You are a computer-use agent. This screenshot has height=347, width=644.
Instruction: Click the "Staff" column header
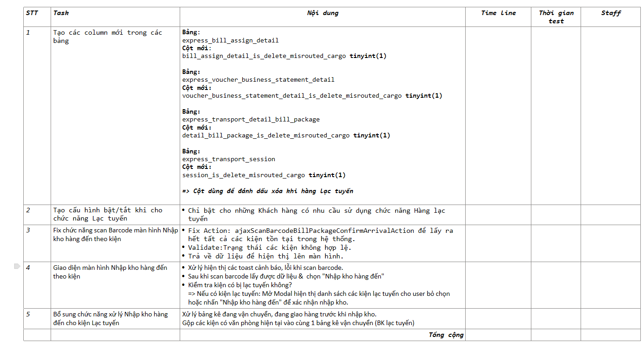click(x=611, y=13)
